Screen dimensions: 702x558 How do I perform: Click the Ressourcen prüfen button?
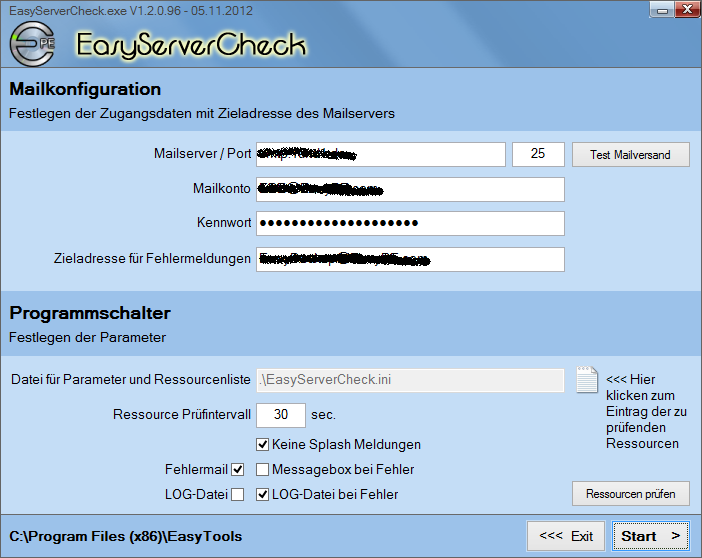pyautogui.click(x=630, y=494)
